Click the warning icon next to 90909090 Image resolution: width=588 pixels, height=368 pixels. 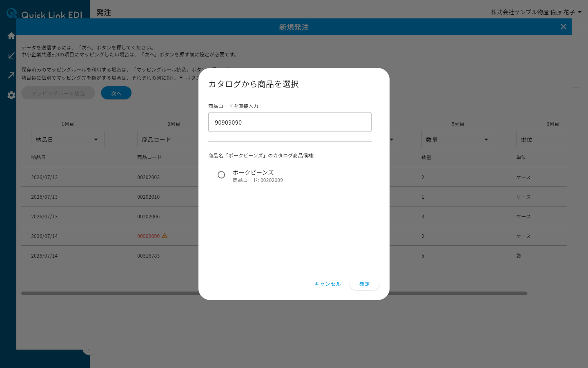tap(165, 236)
